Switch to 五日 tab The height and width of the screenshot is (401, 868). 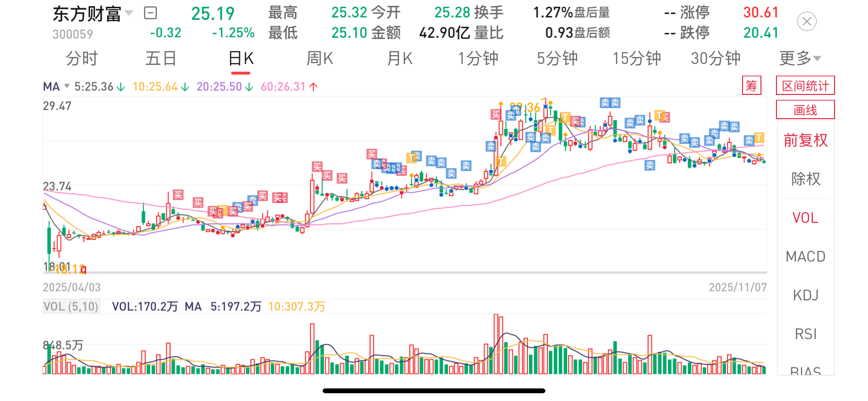161,59
